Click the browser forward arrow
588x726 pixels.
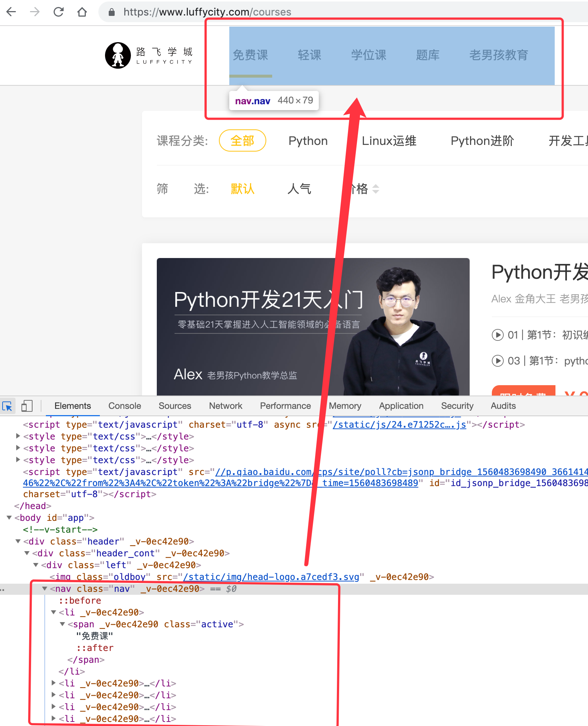pos(35,12)
